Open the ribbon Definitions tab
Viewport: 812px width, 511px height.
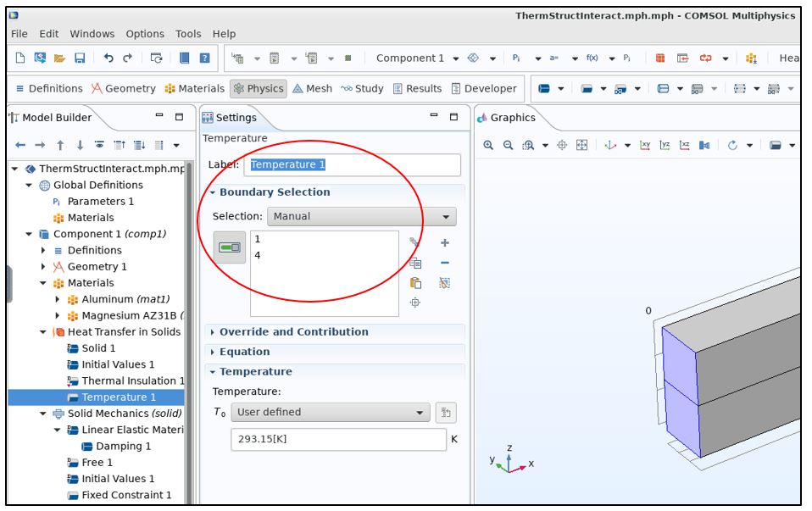click(x=49, y=88)
